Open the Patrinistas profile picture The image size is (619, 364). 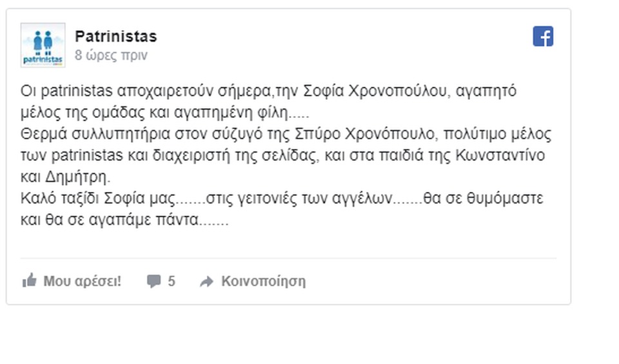43,45
